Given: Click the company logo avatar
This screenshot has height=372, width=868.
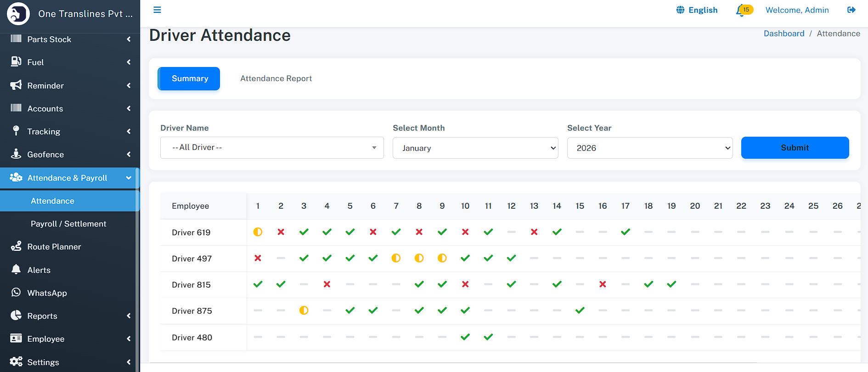Looking at the screenshot, I should (18, 14).
